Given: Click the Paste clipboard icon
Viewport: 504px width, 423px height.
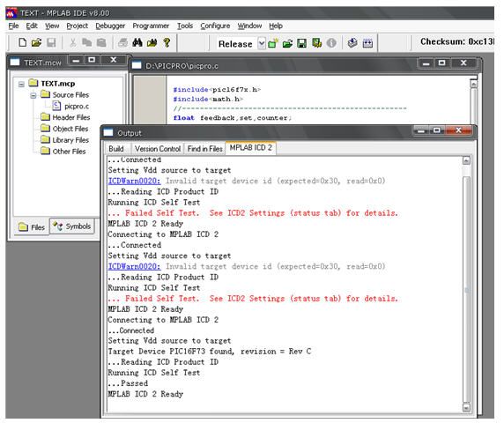Looking at the screenshot, I should (x=101, y=42).
